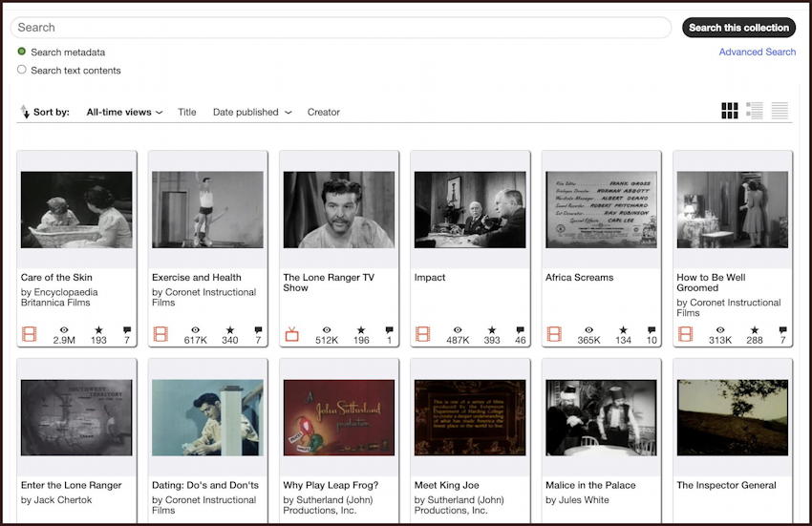Toggle the sort direction arrows icon

pyautogui.click(x=24, y=112)
